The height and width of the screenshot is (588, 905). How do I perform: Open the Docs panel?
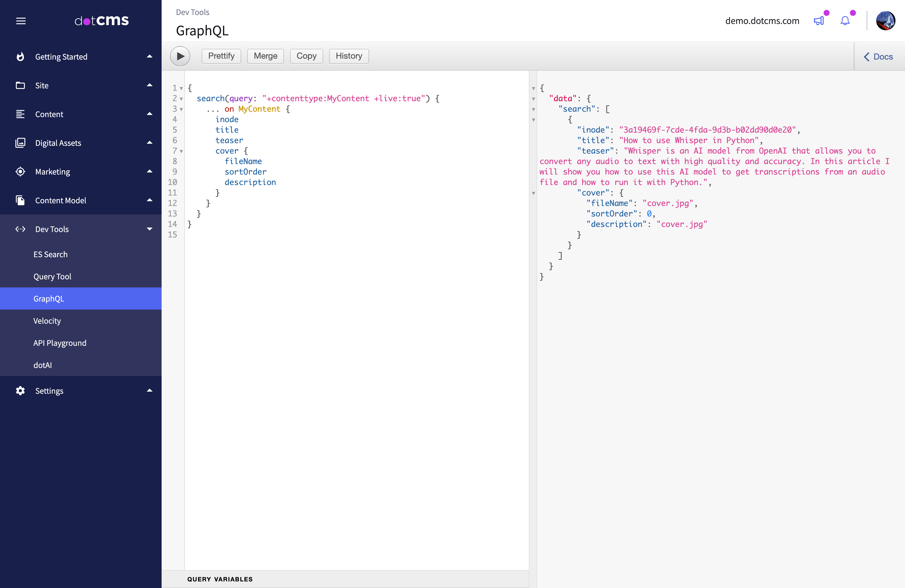click(878, 56)
